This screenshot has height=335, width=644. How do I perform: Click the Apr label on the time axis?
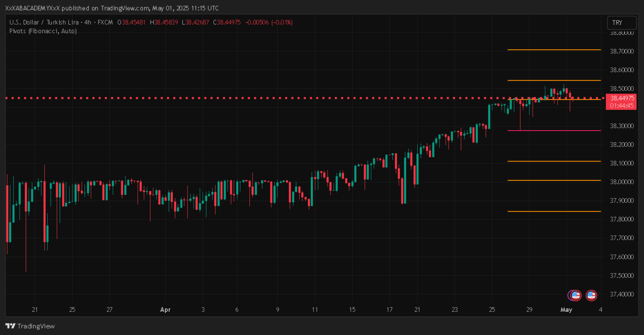[x=165, y=309]
